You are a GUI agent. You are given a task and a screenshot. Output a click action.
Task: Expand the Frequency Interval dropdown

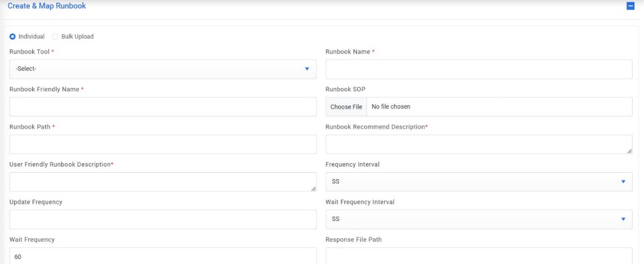(479, 182)
